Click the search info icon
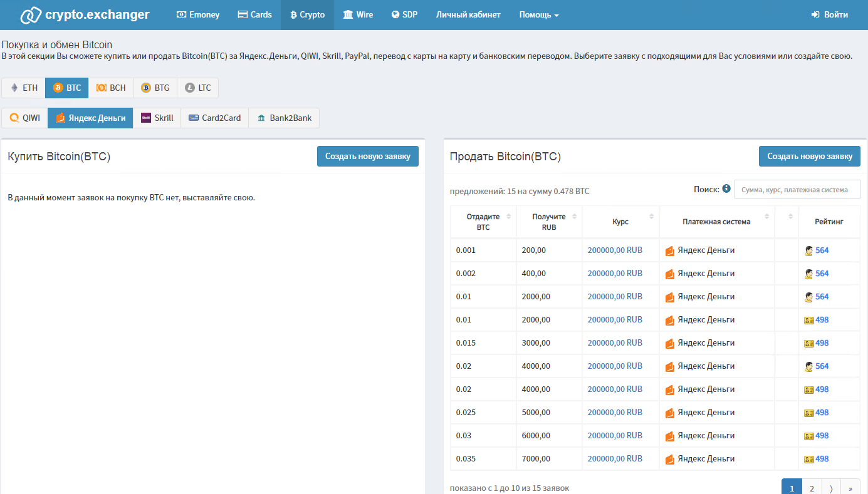This screenshot has width=868, height=494. coord(726,188)
